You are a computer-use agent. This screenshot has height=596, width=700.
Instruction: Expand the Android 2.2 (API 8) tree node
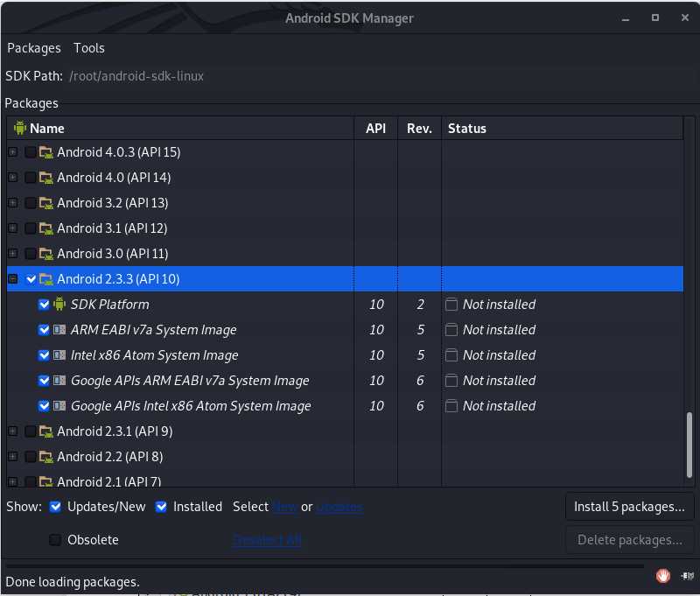pyautogui.click(x=12, y=457)
